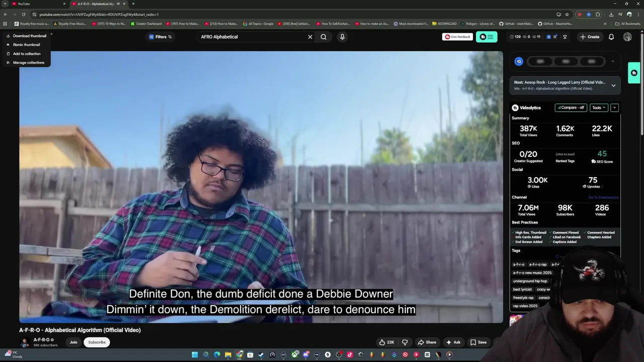The height and width of the screenshot is (362, 644).
Task: Open Go To Channelytics link
Action: point(603,198)
